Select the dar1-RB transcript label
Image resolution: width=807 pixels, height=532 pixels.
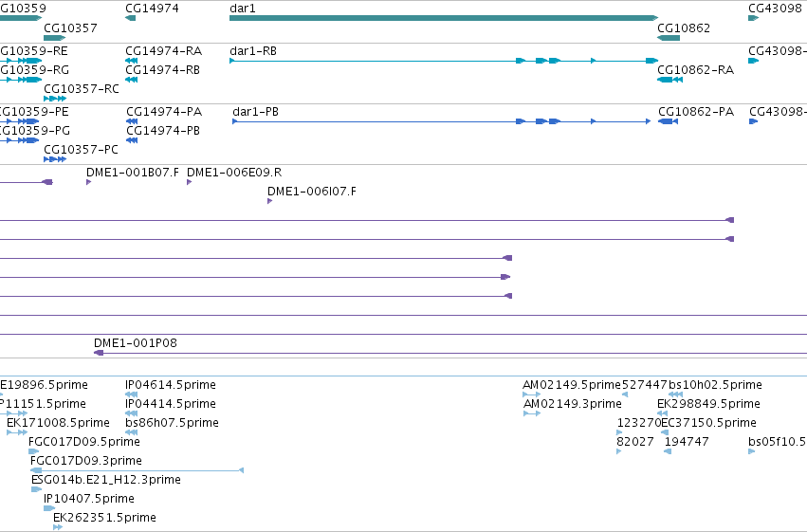click(253, 51)
